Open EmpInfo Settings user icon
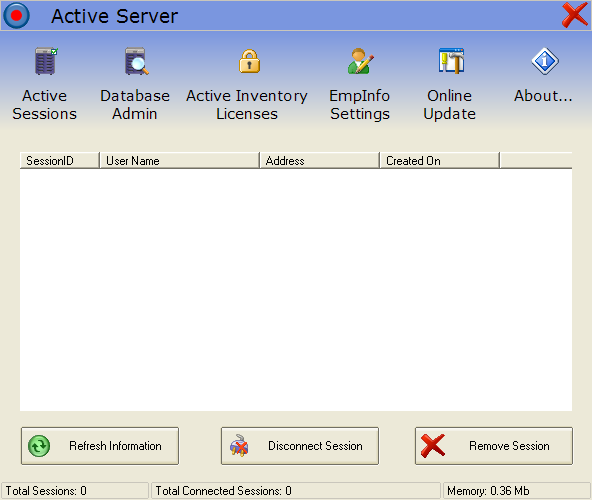This screenshot has height=500, width=592. coord(360,61)
